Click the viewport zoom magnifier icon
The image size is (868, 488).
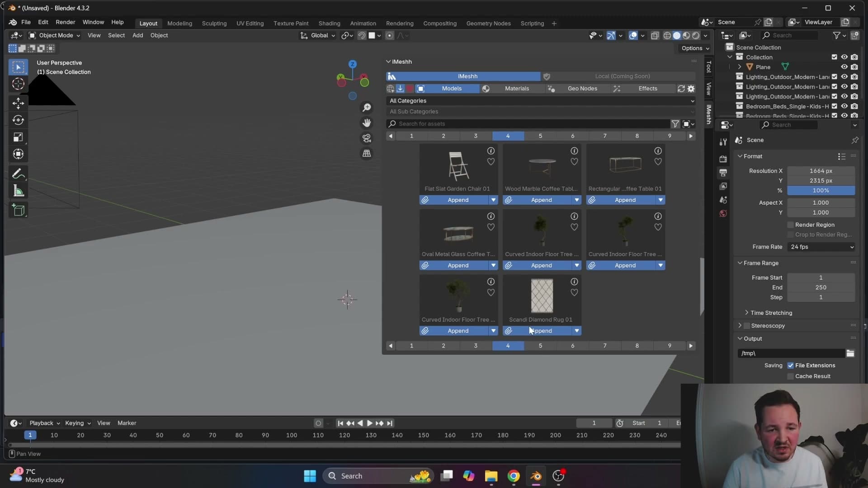pos(367,108)
